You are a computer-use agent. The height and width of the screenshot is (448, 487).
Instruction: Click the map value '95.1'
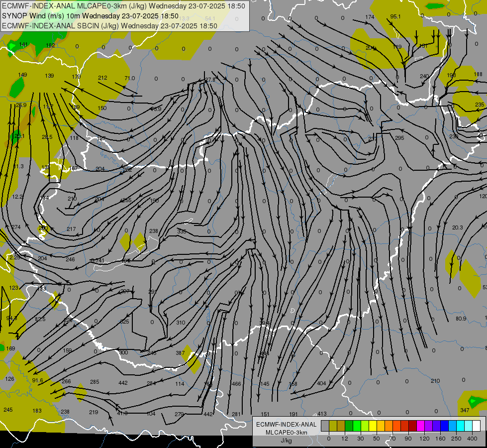coord(395,17)
